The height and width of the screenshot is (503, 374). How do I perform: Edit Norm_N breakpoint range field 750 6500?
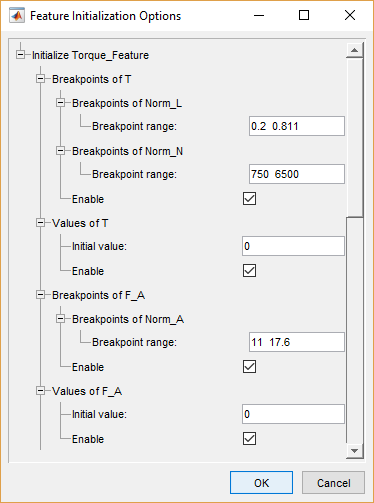(x=297, y=174)
